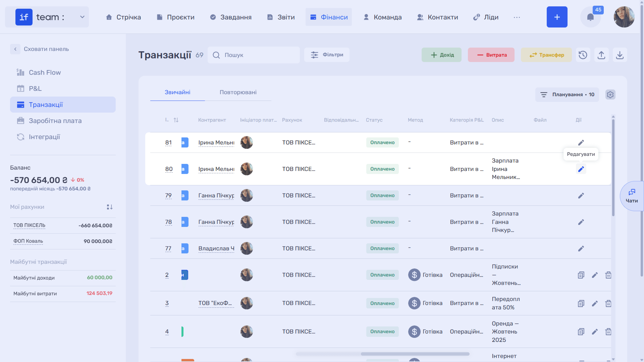Open Контакти in top navigation
Image resolution: width=644 pixels, height=362 pixels.
tap(438, 17)
